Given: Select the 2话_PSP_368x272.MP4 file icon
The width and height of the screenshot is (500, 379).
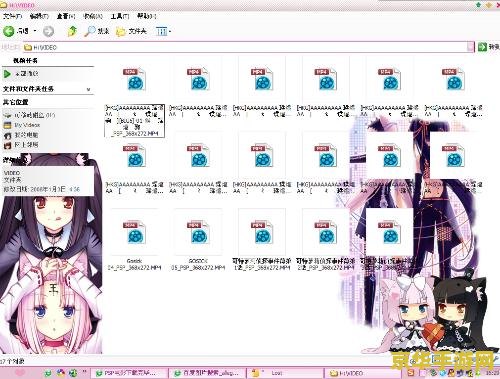Looking at the screenshot, I should (x=326, y=231).
